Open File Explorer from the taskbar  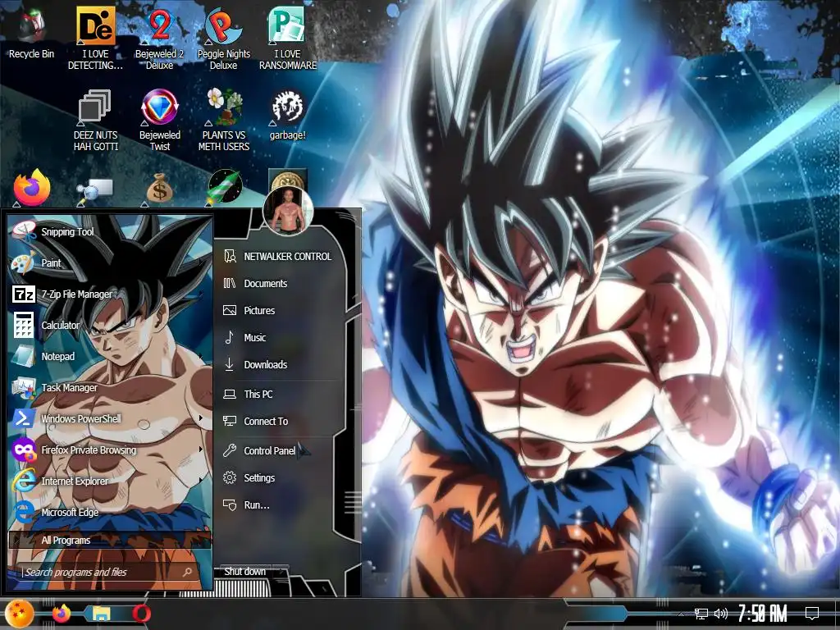[x=101, y=614]
